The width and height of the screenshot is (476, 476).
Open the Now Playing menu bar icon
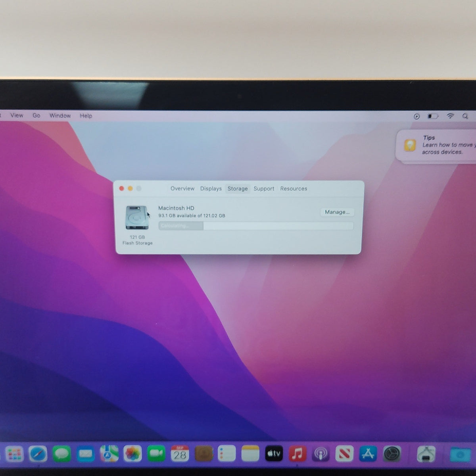[x=416, y=116]
